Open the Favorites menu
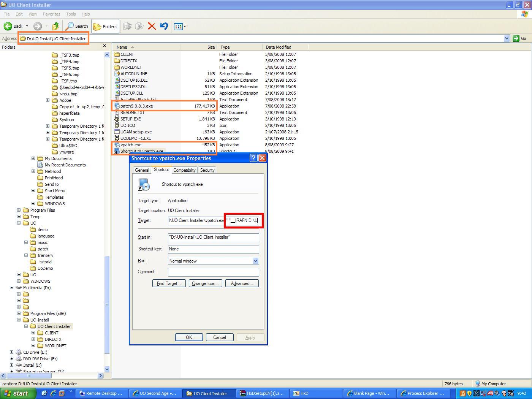Viewport: 532px width, 399px height. pos(51,14)
